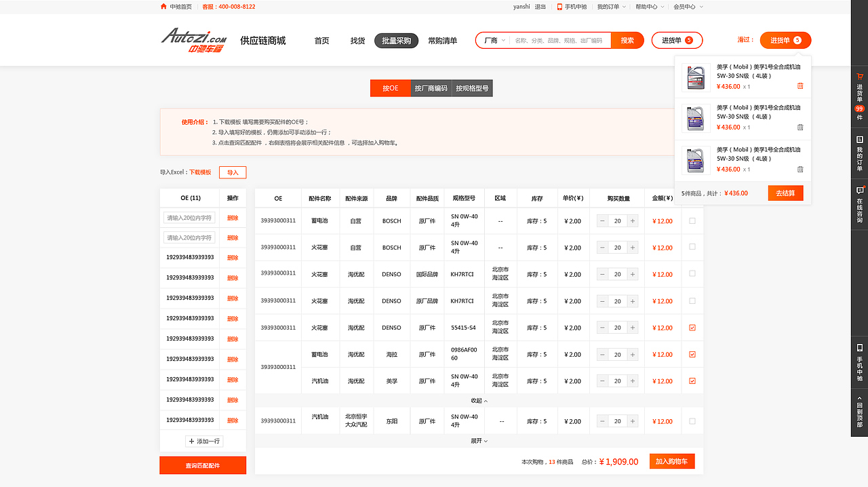Screen dimensions: 868x487
Task: Check the 汽机油 东阳 row checkbox
Action: 692,421
